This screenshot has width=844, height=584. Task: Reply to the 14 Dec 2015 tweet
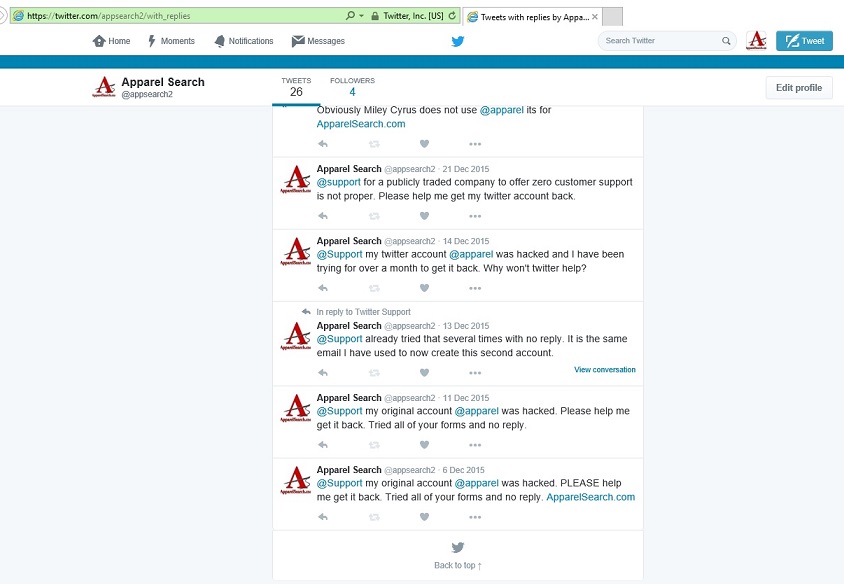tap(323, 288)
